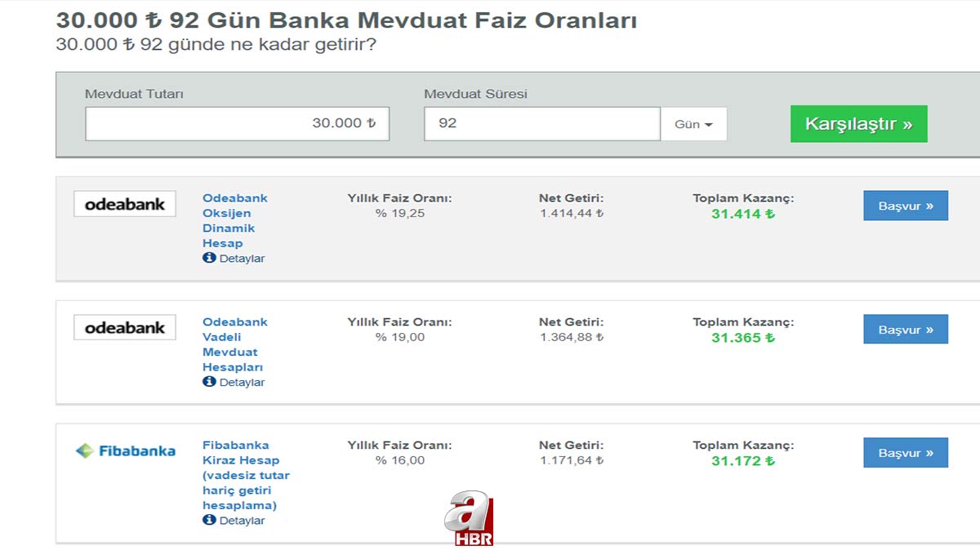Click the Odeabank logo in Vadeli Mevduat row
Image resolution: width=980 pixels, height=550 pixels.
124,327
